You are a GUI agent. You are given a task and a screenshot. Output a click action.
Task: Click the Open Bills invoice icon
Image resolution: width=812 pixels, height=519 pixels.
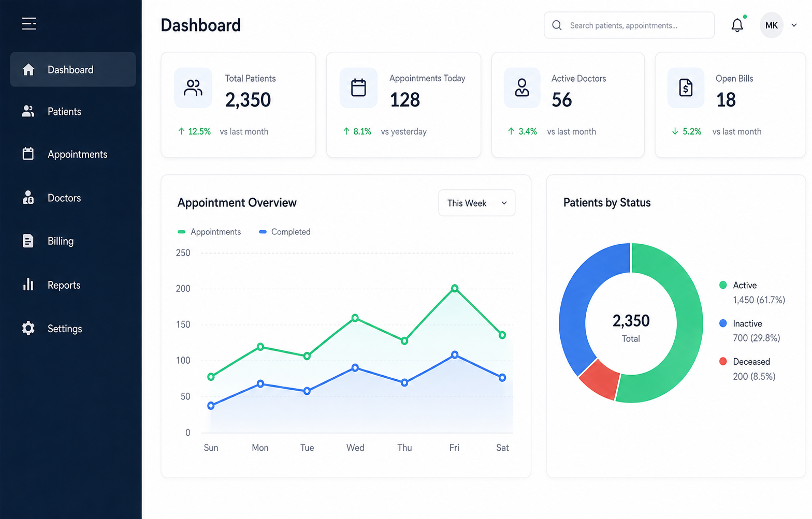[x=686, y=87]
